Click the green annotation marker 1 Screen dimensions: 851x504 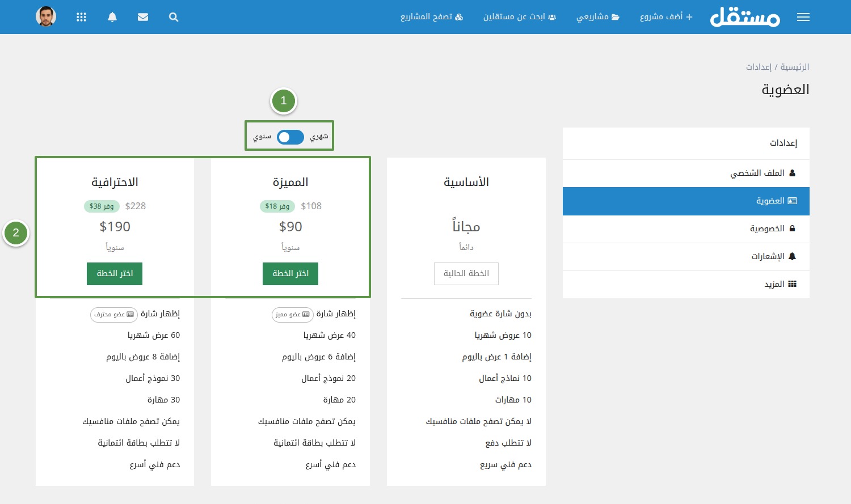point(284,101)
